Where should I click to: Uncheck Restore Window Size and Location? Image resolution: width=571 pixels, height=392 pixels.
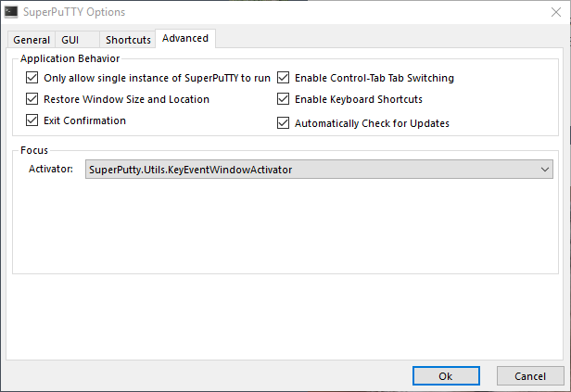pyautogui.click(x=33, y=99)
